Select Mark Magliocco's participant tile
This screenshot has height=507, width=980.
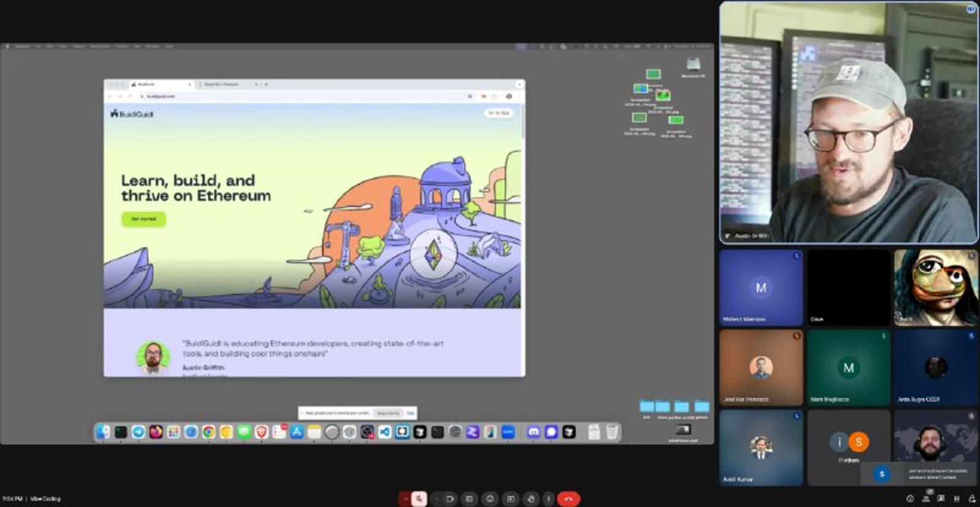tap(848, 367)
